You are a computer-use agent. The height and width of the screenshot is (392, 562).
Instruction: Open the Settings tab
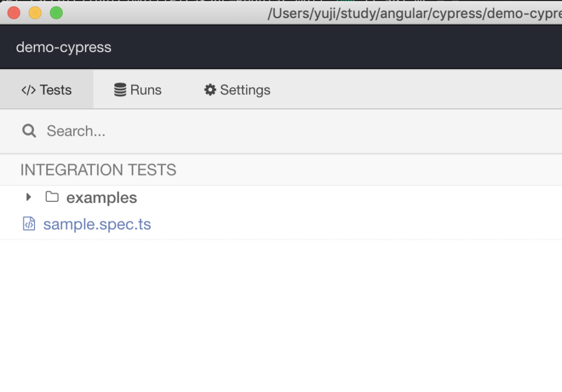tap(237, 90)
